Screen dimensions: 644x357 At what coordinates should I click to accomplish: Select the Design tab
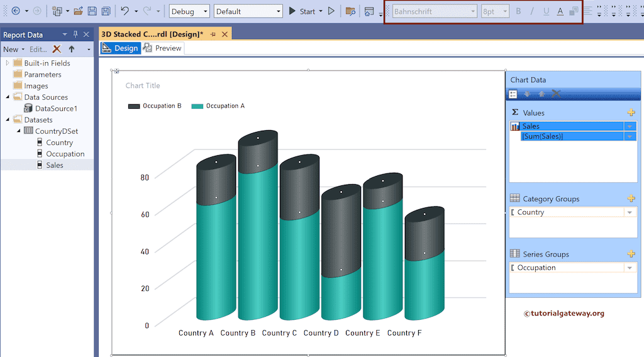pos(120,48)
